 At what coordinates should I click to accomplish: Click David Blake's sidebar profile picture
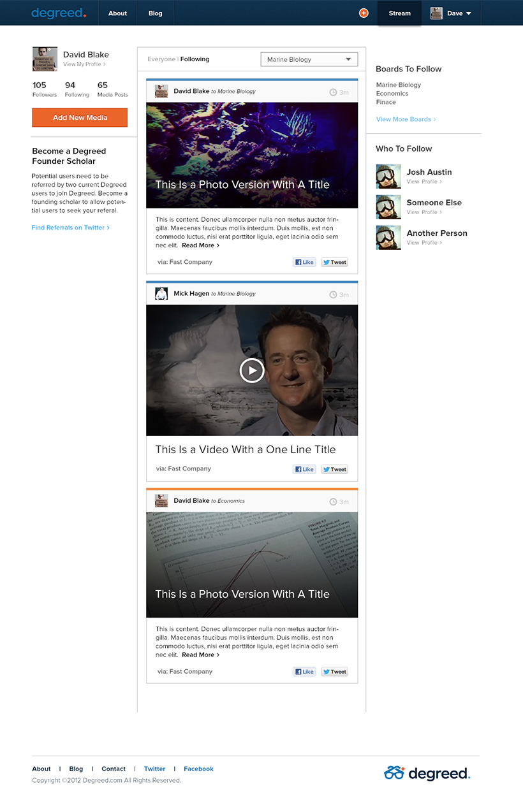(45, 59)
